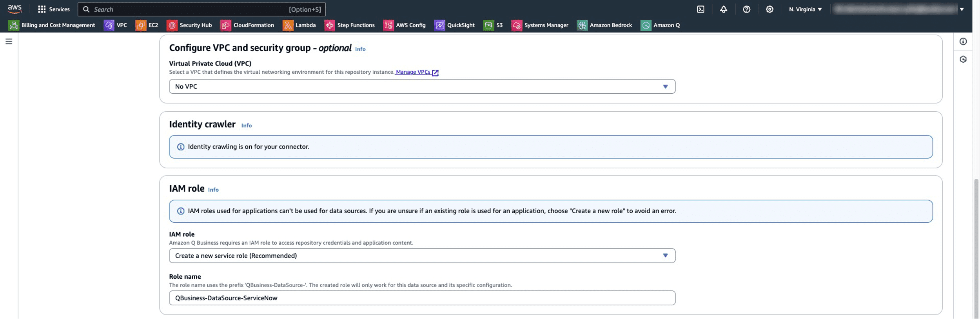Open the Lambda service shortcut
The height and width of the screenshot is (319, 980).
pyautogui.click(x=299, y=25)
